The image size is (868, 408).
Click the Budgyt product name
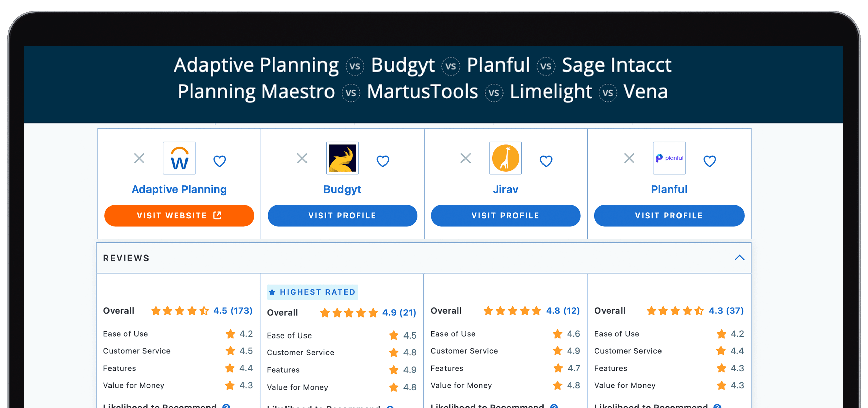(342, 189)
